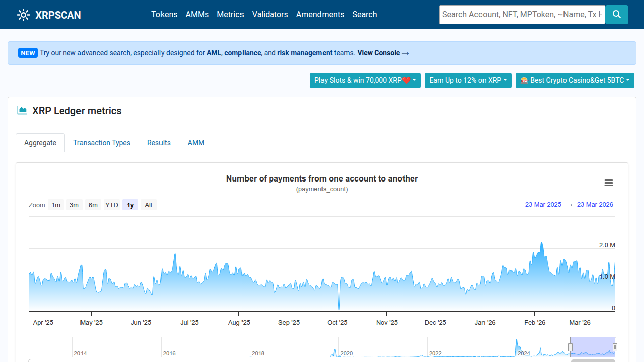644x362 pixels.
Task: Expand the Best Crypto Casino dropdown
Action: coord(628,80)
